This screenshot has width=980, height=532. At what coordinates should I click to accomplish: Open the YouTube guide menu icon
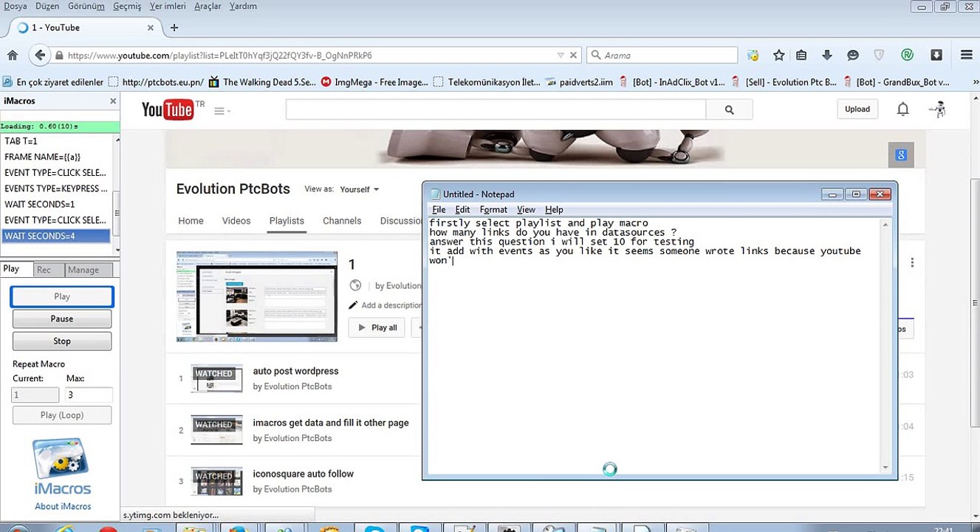click(222, 111)
